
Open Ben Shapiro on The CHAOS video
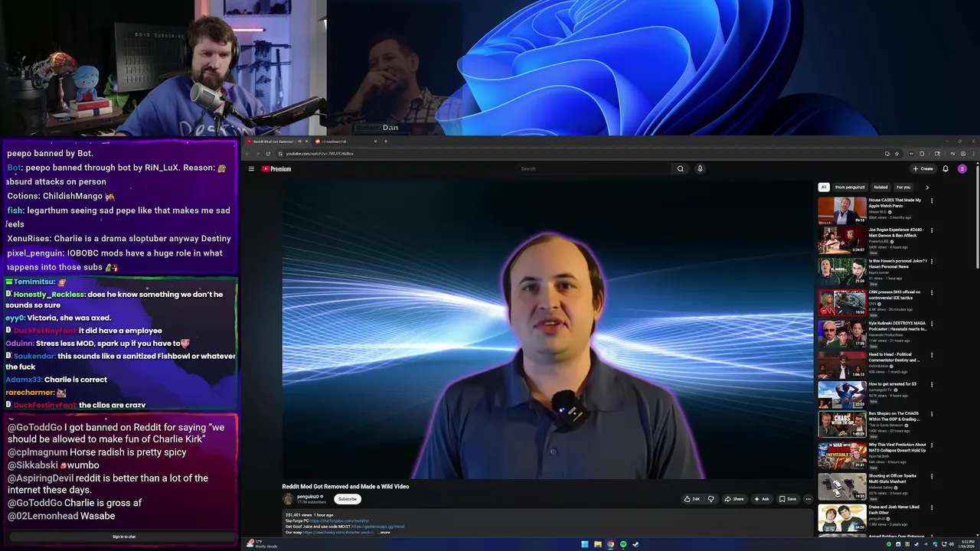click(842, 425)
